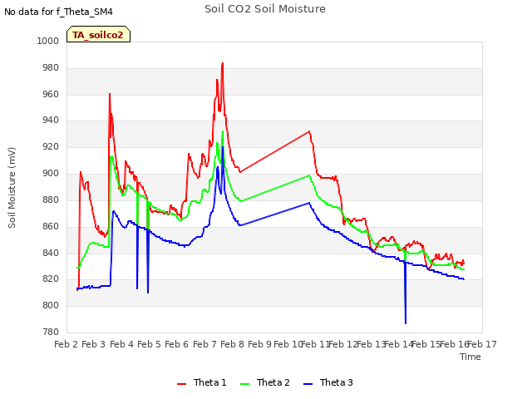The width and height of the screenshot is (532, 399).
Task: Click the 840 y-axis label
Action: [x=51, y=253]
